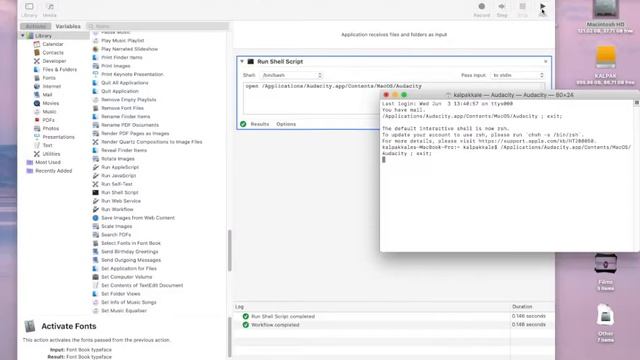Click the actions list scrollbar
The width and height of the screenshot is (640, 360).
click(229, 251)
